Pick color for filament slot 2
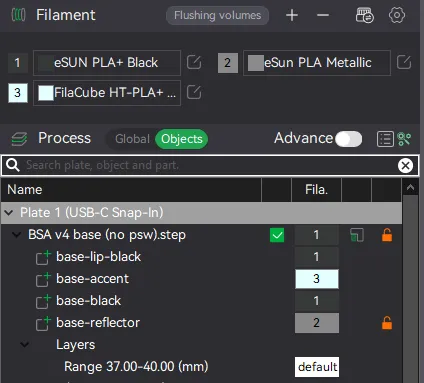The width and height of the screenshot is (424, 383). coord(228,63)
